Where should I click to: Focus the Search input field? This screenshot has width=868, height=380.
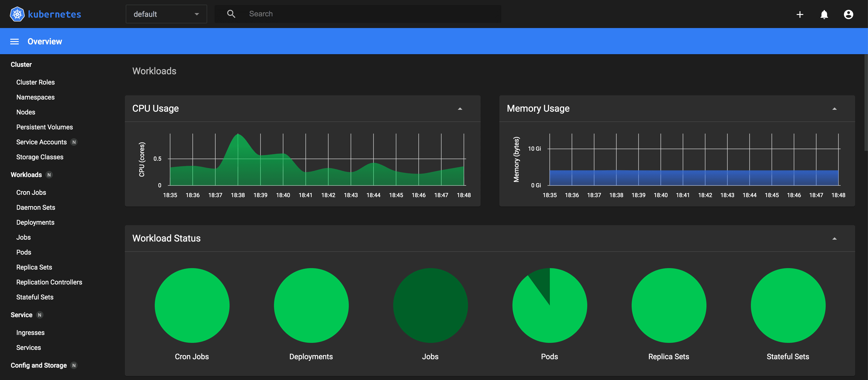pyautogui.click(x=371, y=14)
